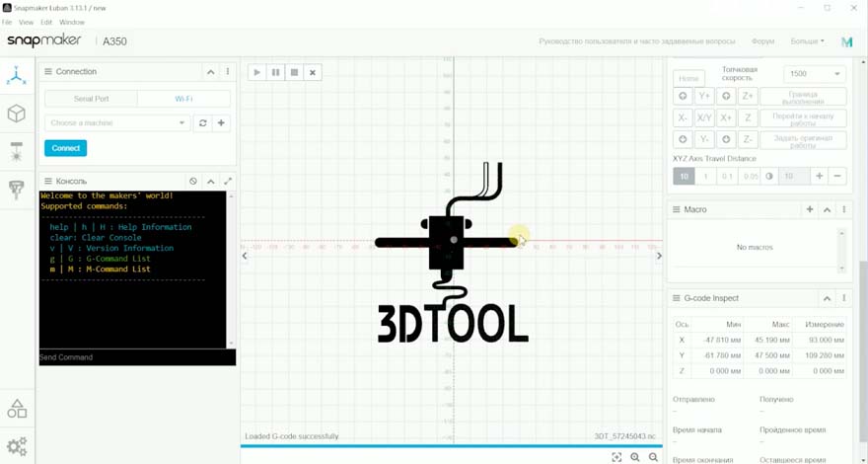This screenshot has width=868, height=464.
Task: Open the Руководство пользователя link
Action: click(636, 41)
